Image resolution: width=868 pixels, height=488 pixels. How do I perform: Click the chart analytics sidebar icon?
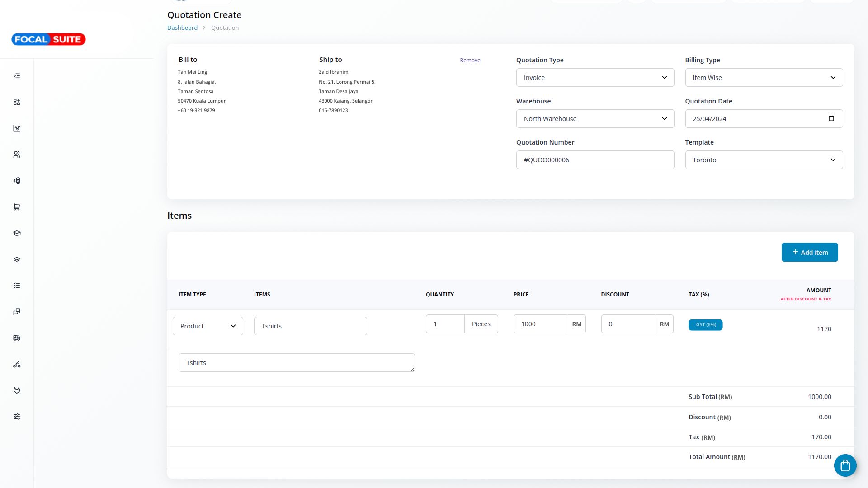pyautogui.click(x=17, y=128)
